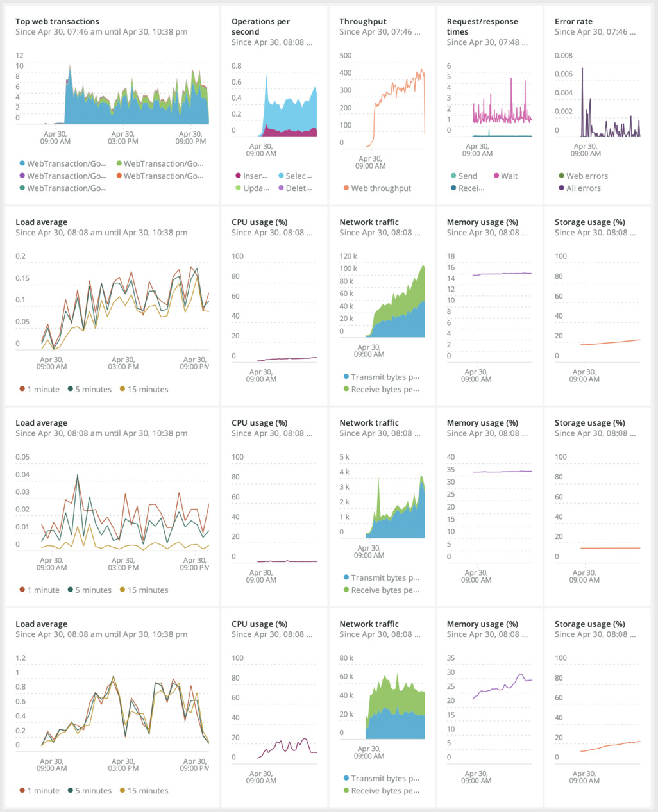The width and height of the screenshot is (658, 812).
Task: Click the green WebTransaction/Go legend dot
Action: [119, 164]
